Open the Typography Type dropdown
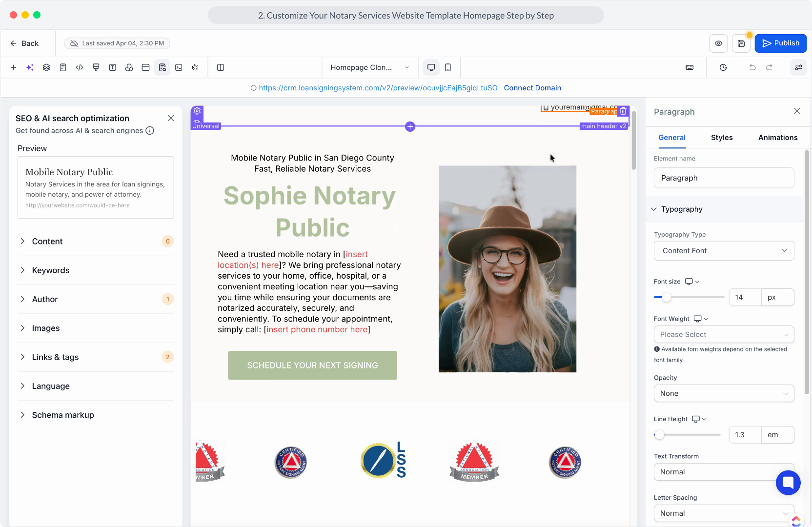Screen dimensions: 812x527 point(724,251)
